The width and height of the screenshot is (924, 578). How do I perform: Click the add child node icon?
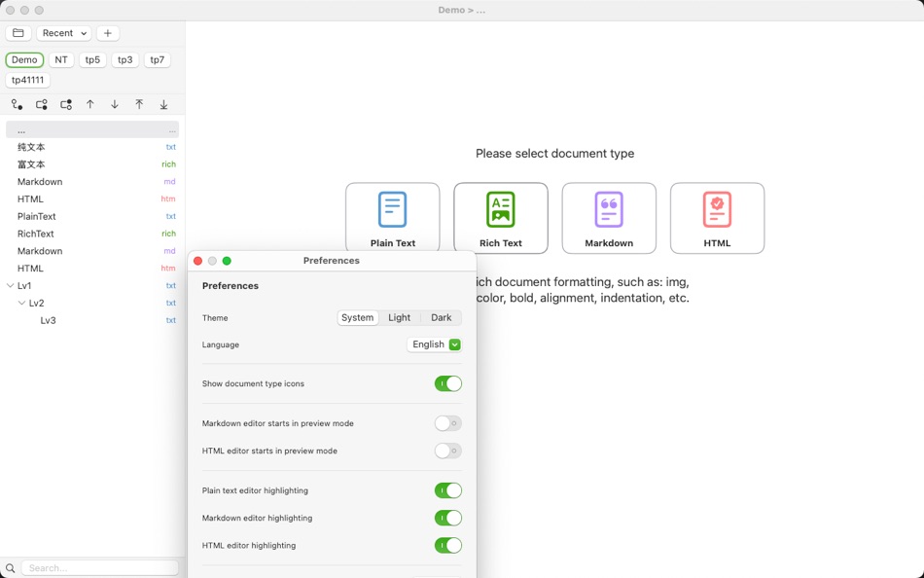coord(65,104)
